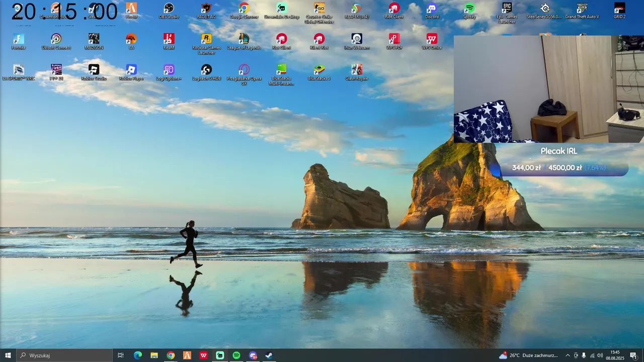The image size is (644, 362).
Task: Open the Iriun Webcam shortcut
Action: tap(357, 42)
